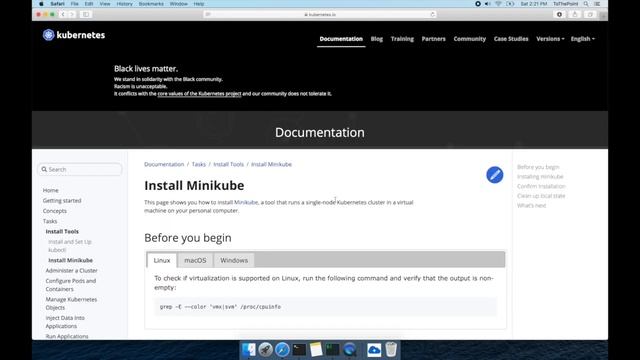Open the Partners nav item
640x360 pixels.
pyautogui.click(x=433, y=39)
